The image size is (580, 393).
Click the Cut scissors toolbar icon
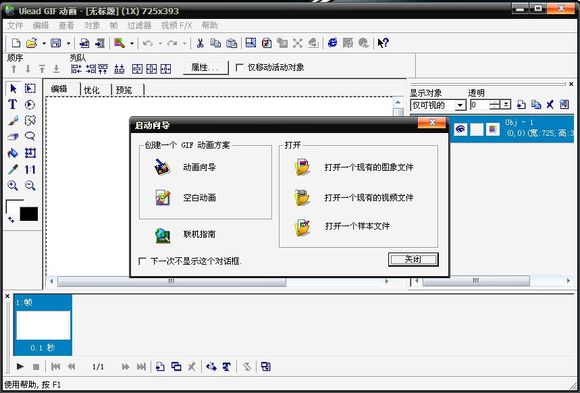pyautogui.click(x=200, y=43)
